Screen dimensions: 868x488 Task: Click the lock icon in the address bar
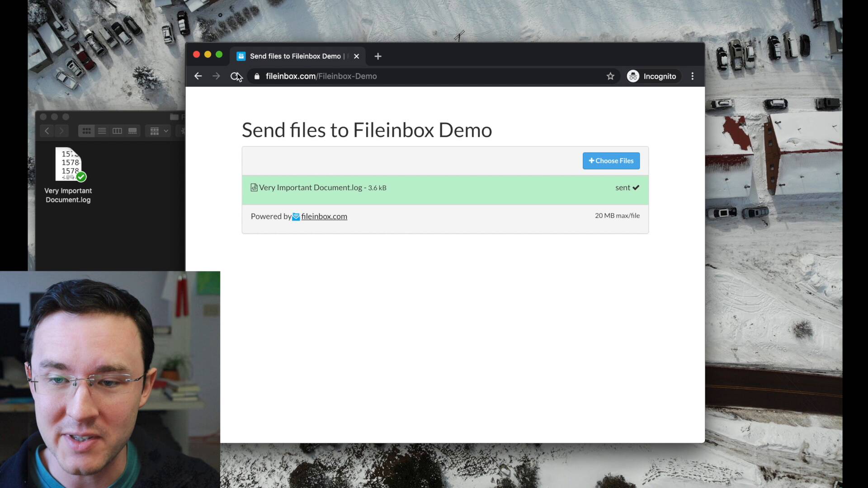click(257, 76)
